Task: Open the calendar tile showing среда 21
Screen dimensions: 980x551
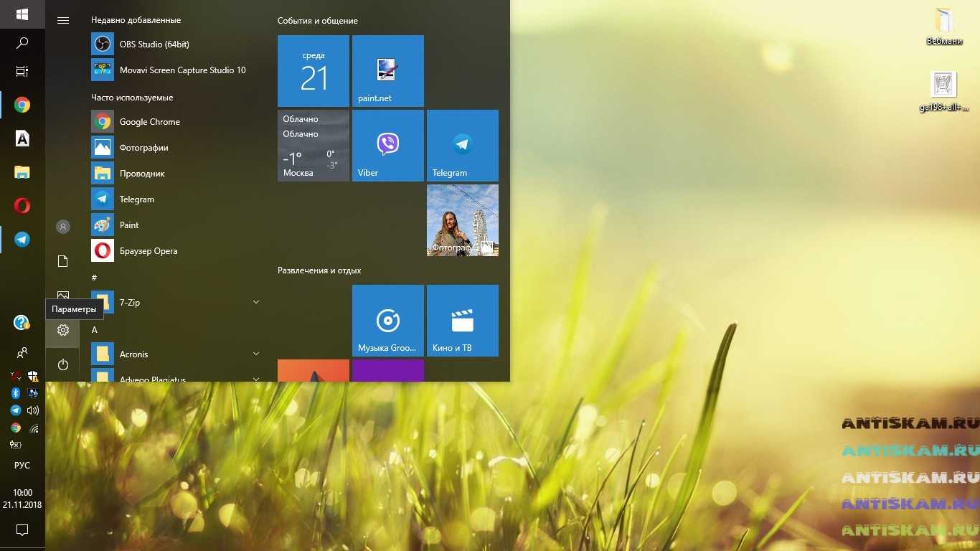Action: pyautogui.click(x=313, y=71)
